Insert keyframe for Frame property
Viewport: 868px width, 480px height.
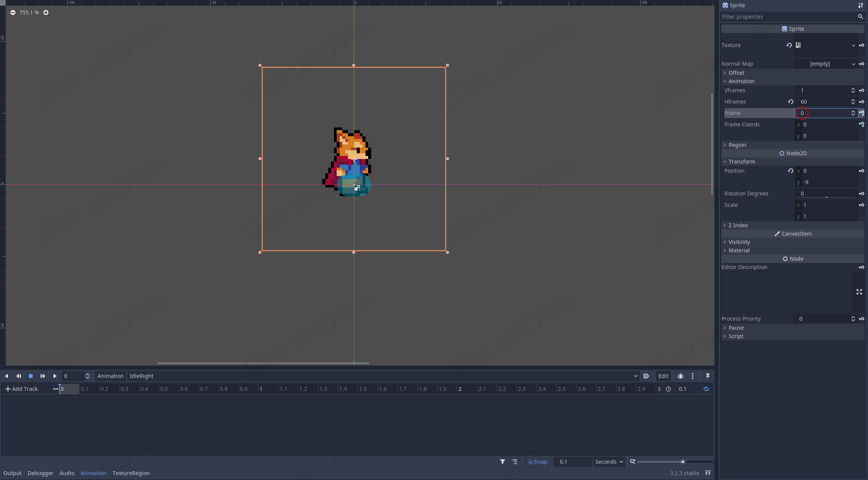point(862,113)
